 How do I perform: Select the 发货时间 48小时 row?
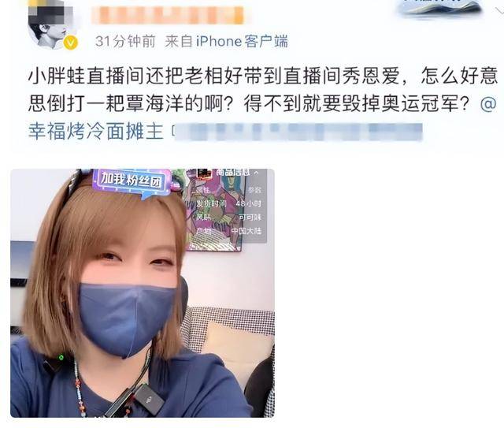pos(229,203)
